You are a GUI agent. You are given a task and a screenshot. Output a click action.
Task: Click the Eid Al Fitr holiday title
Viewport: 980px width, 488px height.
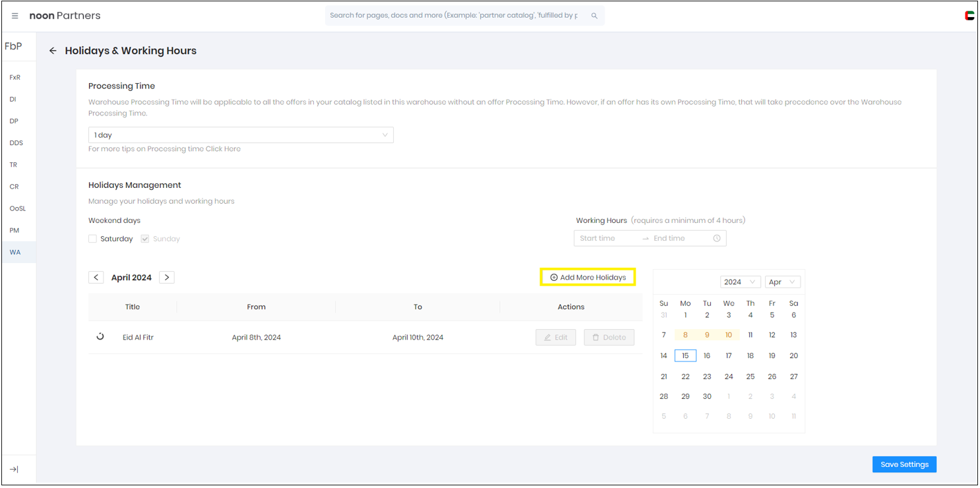pyautogui.click(x=138, y=338)
